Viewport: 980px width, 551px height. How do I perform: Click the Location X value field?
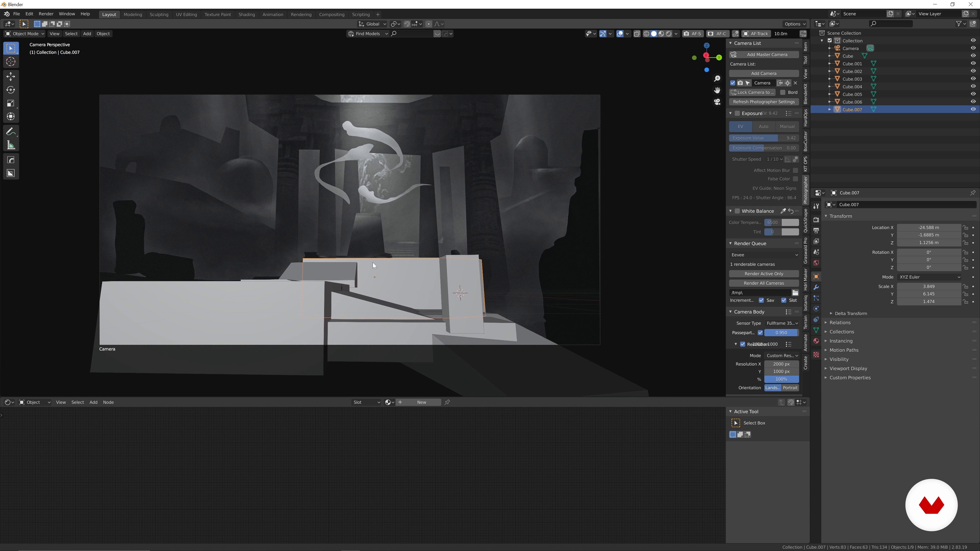[929, 227]
